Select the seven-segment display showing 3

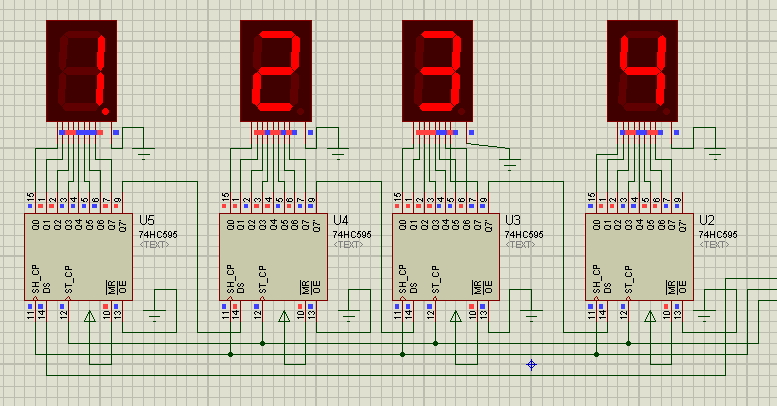pos(438,71)
